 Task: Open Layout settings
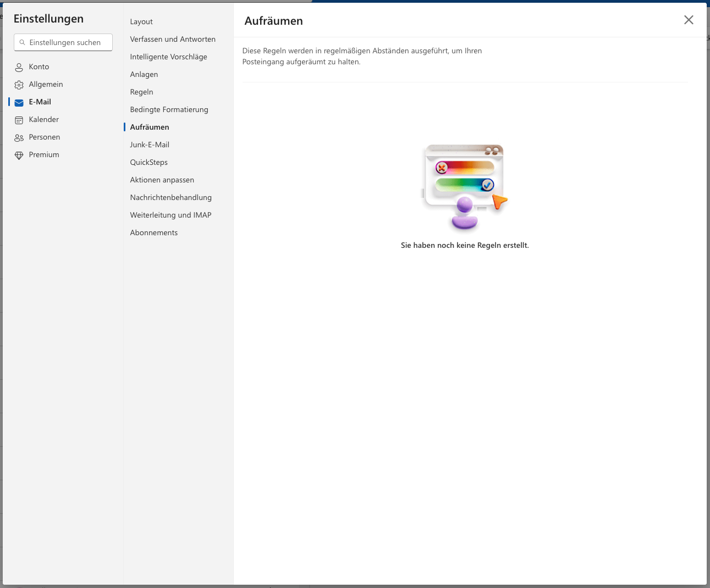pyautogui.click(x=141, y=21)
